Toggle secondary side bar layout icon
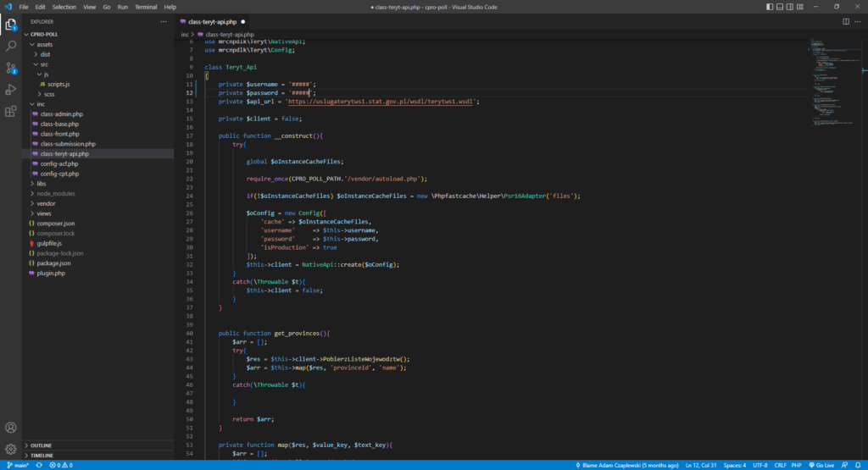This screenshot has width=868, height=470. tap(789, 7)
